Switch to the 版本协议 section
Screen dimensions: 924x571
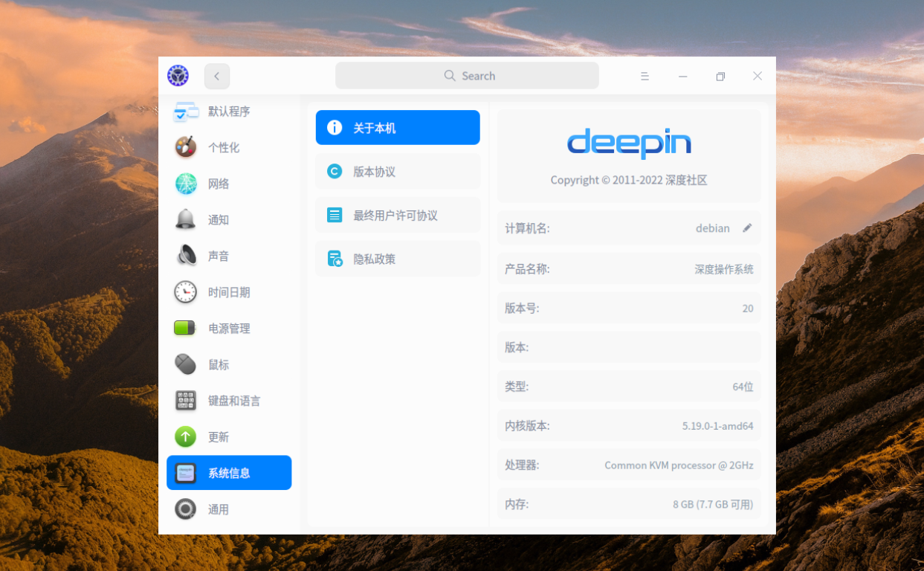point(397,171)
